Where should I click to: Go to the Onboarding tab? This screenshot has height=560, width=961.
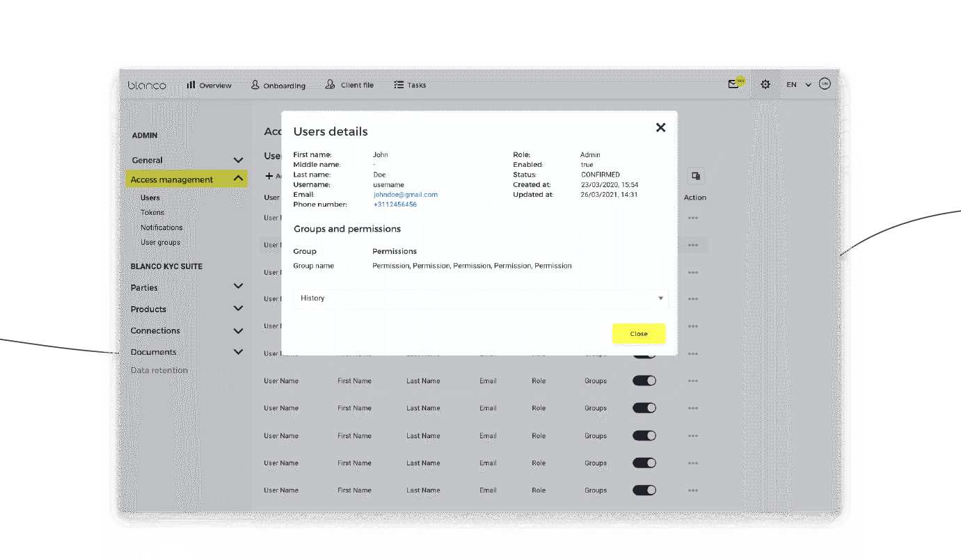pos(278,85)
